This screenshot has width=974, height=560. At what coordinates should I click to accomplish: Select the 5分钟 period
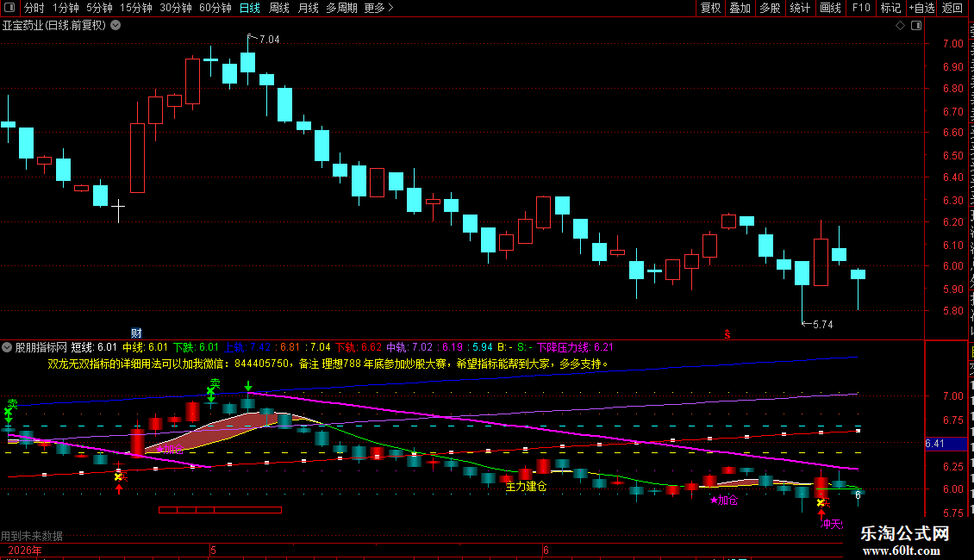coord(99,8)
